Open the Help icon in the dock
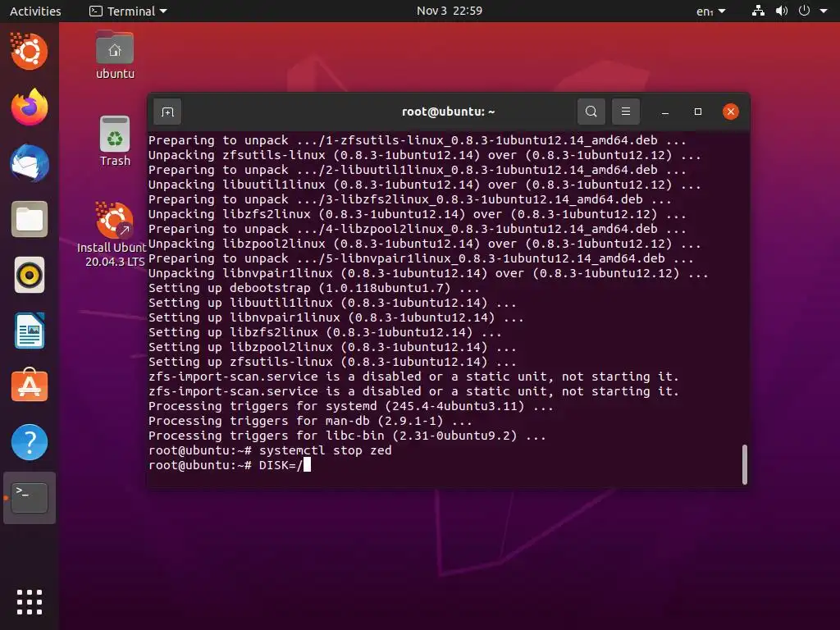The height and width of the screenshot is (630, 840). coord(30,442)
